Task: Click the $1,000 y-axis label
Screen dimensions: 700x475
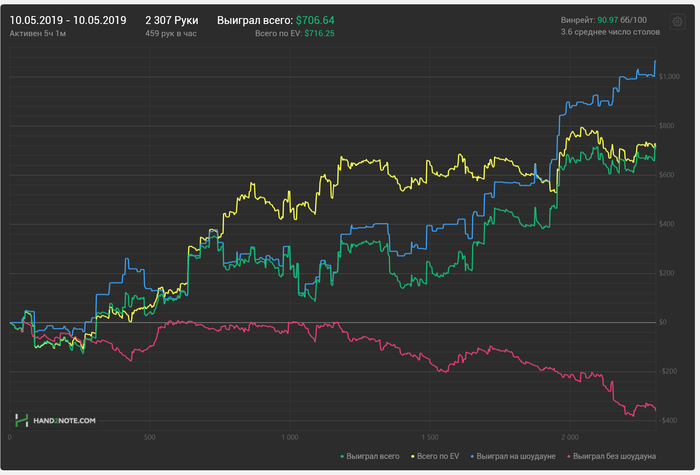Action: [669, 77]
